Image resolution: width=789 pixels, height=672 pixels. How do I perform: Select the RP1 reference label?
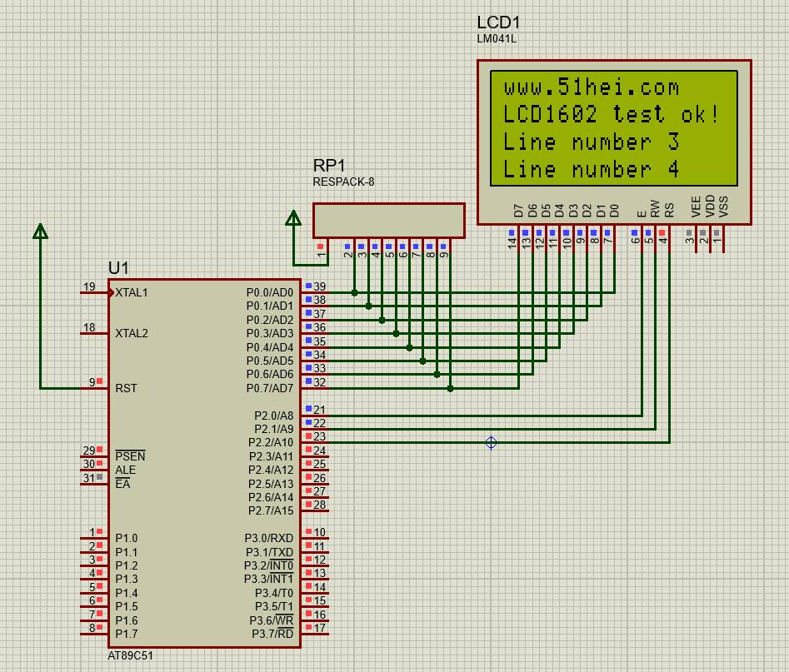(x=329, y=166)
